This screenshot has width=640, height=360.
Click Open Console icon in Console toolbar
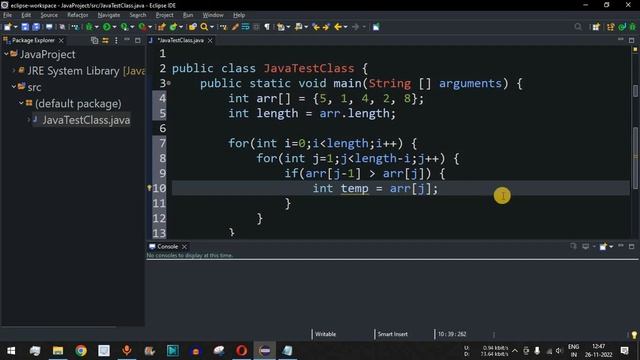[603, 247]
